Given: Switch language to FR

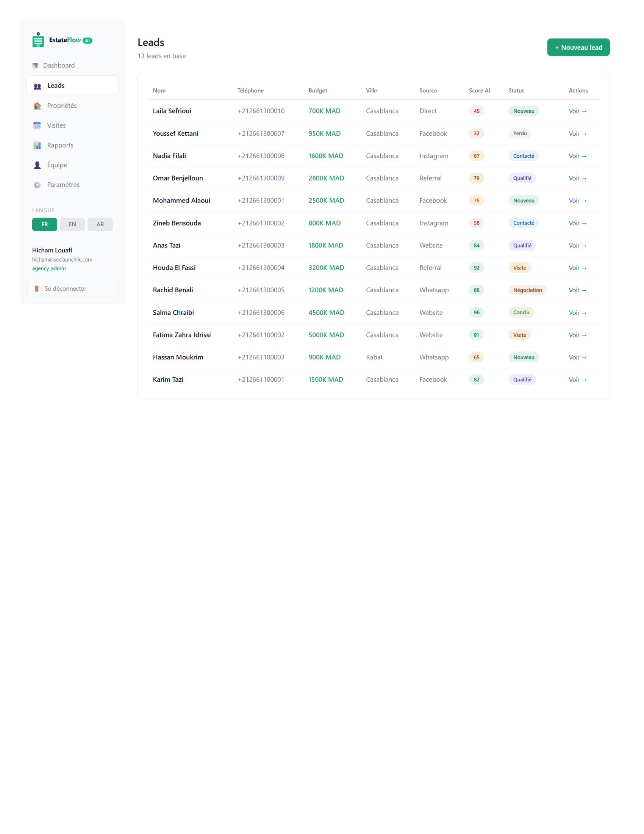Looking at the screenshot, I should 45,224.
